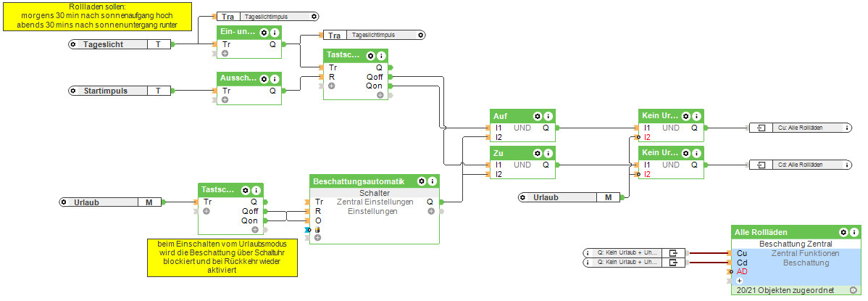Add input plus on Tastsc... block fed by Urlaub
The width and height of the screenshot is (868, 301).
click(206, 211)
